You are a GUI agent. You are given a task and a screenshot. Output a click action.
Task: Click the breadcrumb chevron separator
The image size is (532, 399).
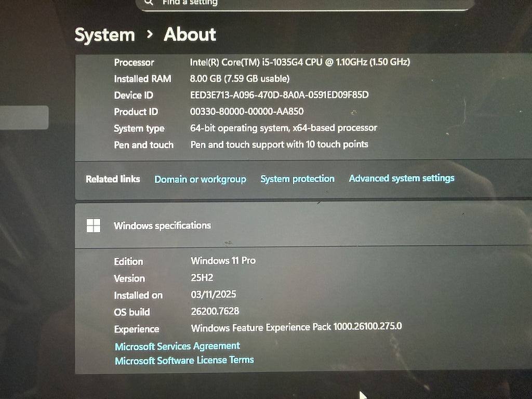click(x=150, y=34)
